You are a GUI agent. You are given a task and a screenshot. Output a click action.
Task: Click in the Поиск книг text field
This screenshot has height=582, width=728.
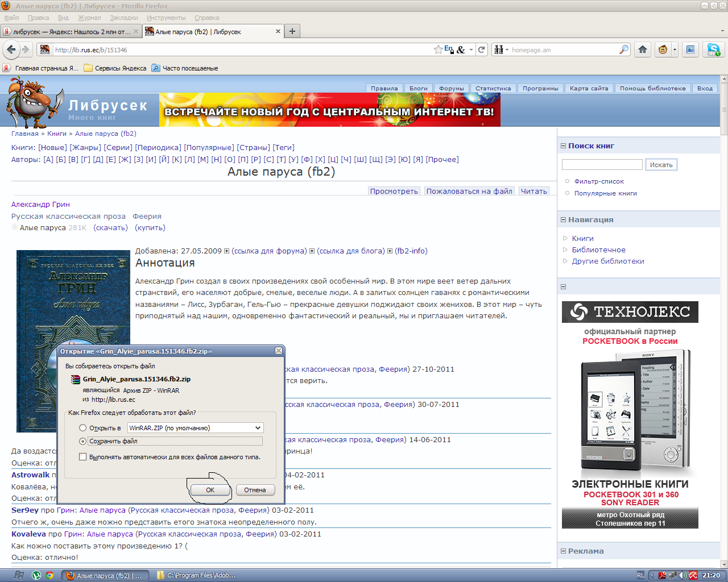(602, 165)
